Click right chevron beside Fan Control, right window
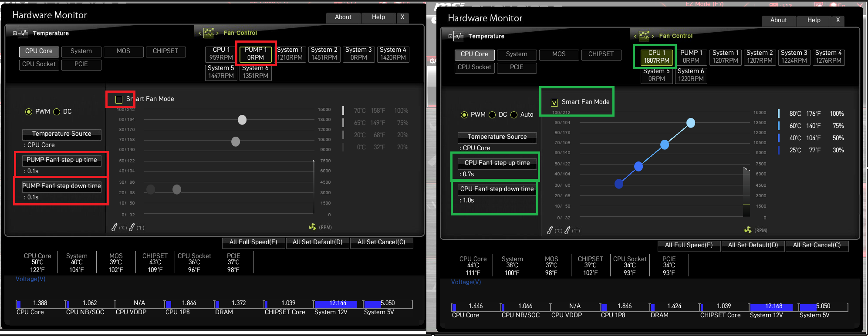 [653, 36]
